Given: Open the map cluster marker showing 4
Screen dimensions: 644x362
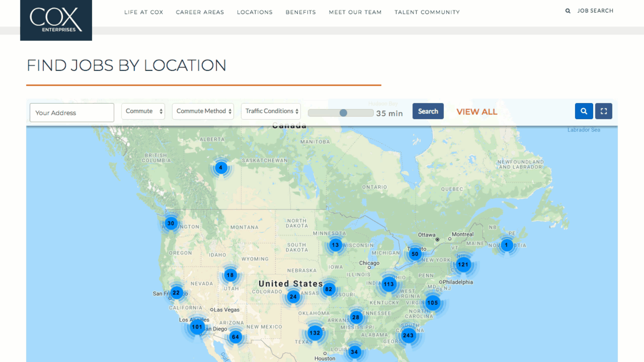Looking at the screenshot, I should point(221,168).
